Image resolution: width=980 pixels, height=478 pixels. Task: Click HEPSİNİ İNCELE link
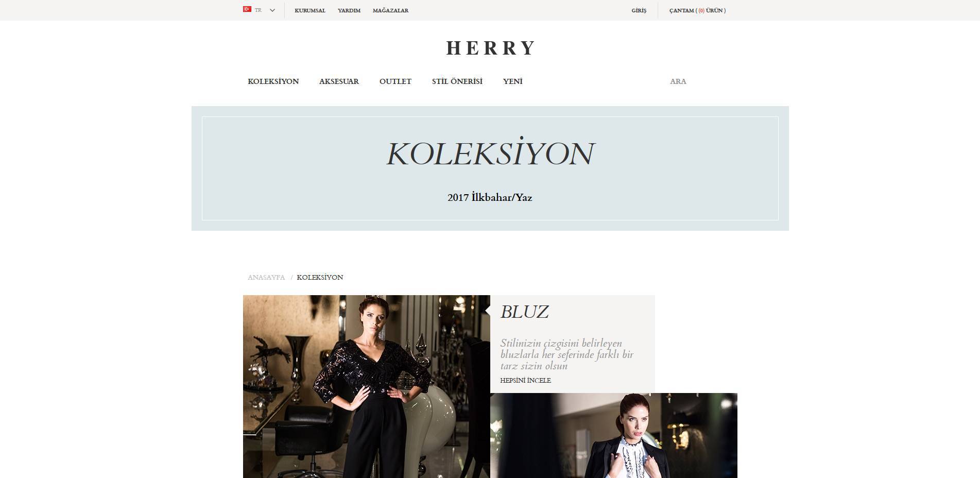(526, 380)
